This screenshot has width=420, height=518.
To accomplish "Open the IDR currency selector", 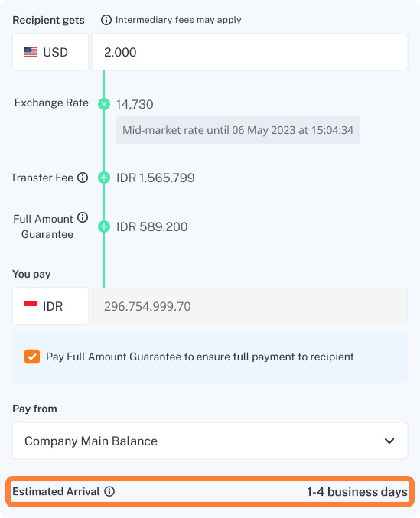I will coord(50,306).
